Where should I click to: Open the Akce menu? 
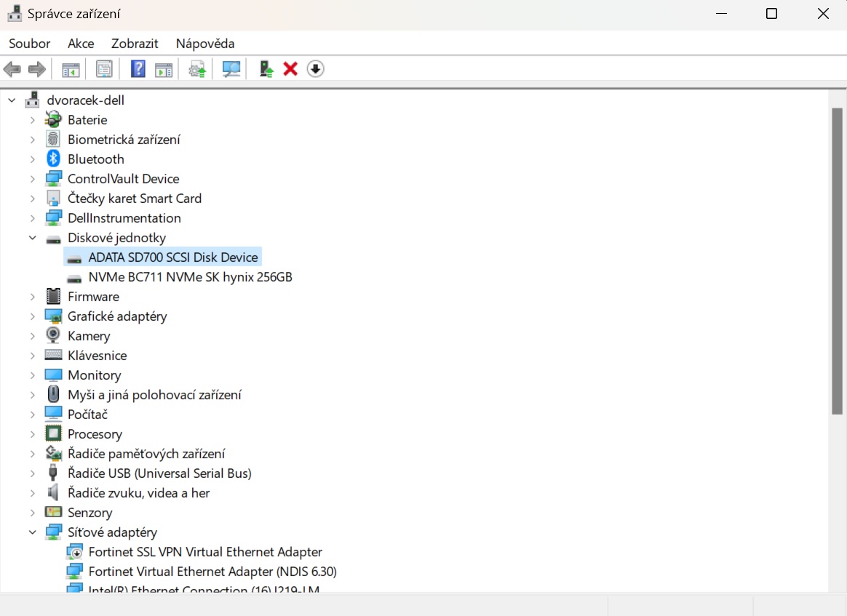(x=81, y=44)
